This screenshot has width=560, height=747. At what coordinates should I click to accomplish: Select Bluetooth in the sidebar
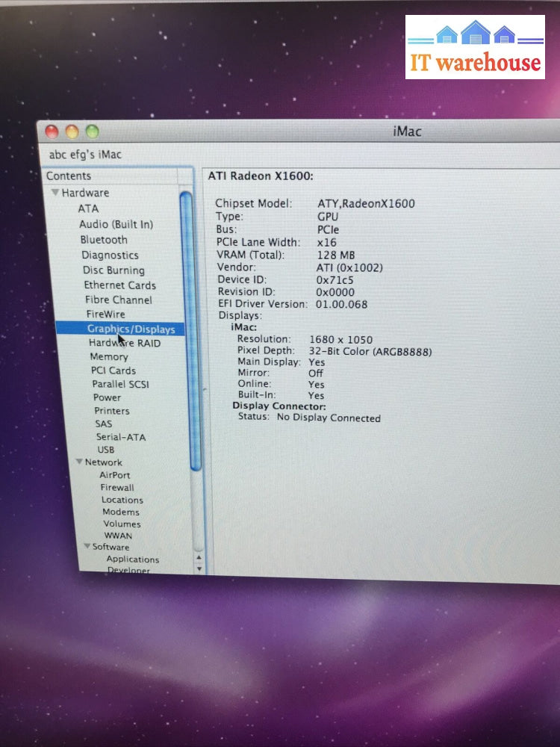point(104,240)
